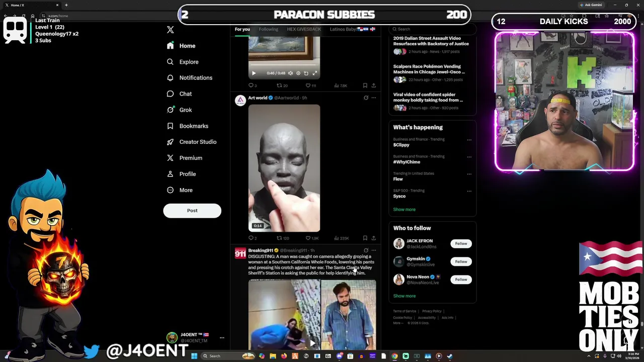The height and width of the screenshot is (362, 644).
Task: Open the Breaking911 account name link
Action: (x=261, y=250)
